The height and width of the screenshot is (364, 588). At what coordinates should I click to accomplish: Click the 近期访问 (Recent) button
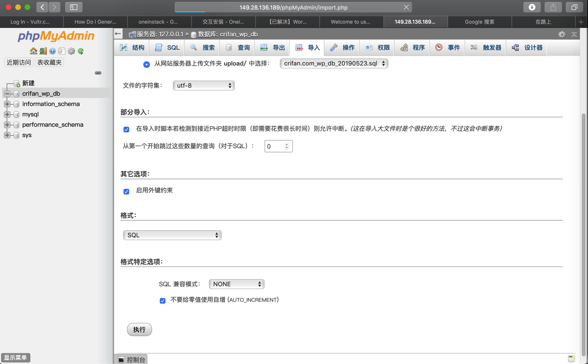[x=19, y=62]
